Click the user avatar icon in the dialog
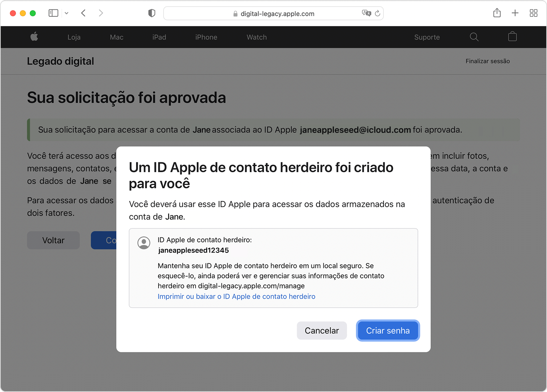Viewport: 547px width, 392px height. tap(144, 243)
